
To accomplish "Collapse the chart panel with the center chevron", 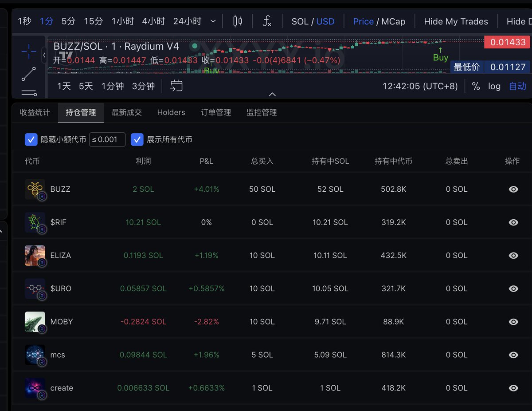I will coord(272,94).
